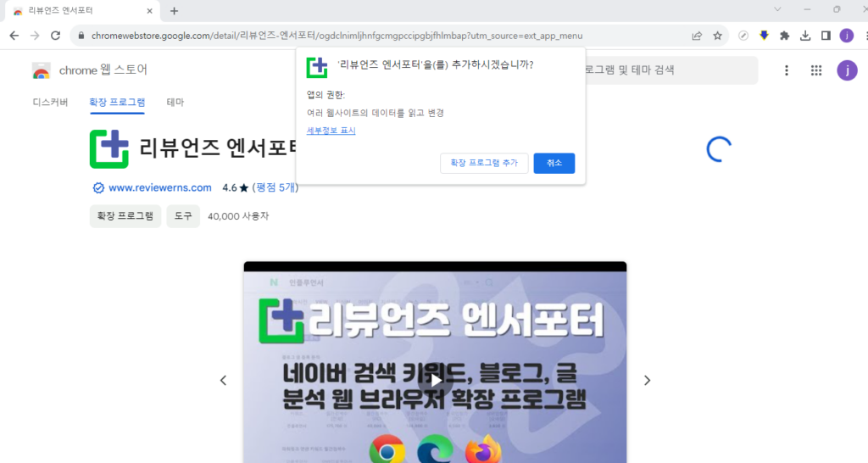Open the three-dot menu in the store header
Viewport: 868px width, 463px height.
point(786,70)
